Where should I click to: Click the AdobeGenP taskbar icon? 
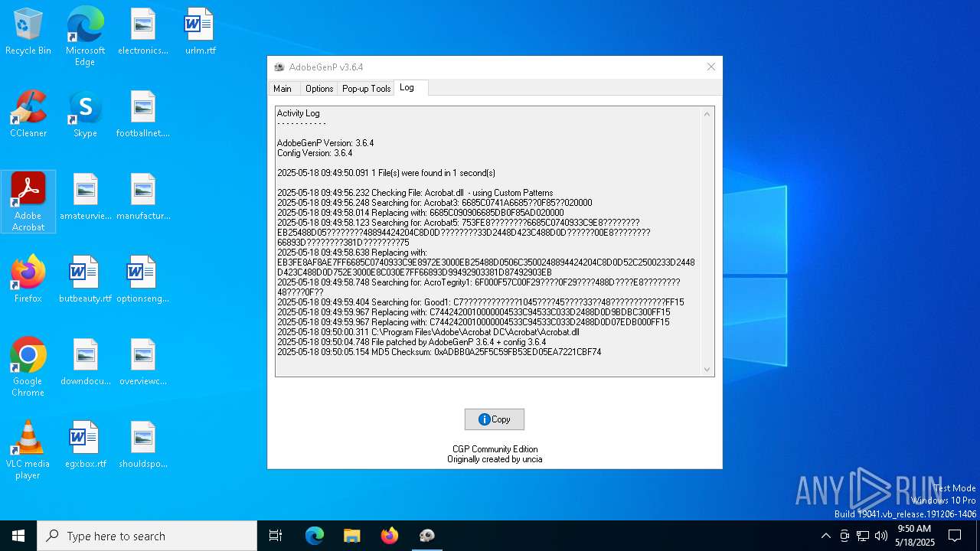(427, 536)
